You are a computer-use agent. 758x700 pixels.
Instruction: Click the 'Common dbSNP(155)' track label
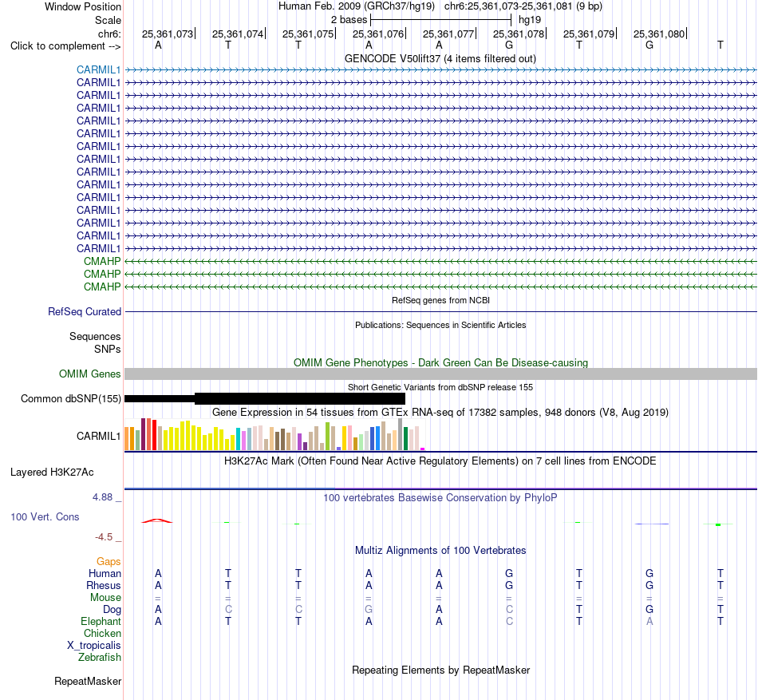click(71, 399)
